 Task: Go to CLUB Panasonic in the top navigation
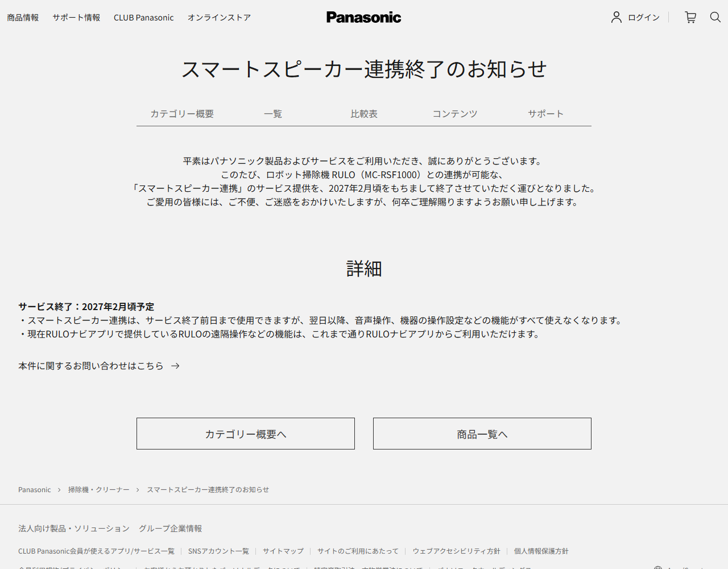pyautogui.click(x=144, y=18)
